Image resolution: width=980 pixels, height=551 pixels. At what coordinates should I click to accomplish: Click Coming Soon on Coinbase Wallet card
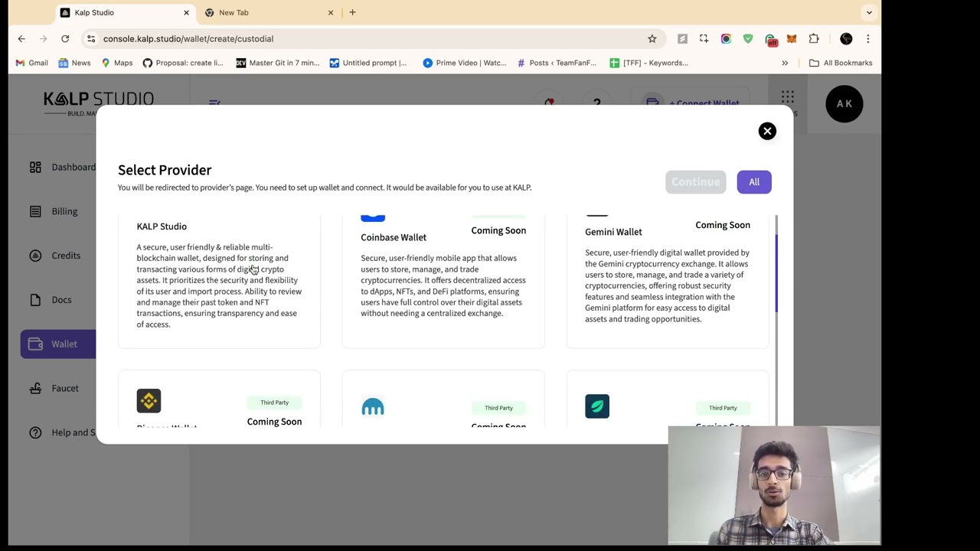click(x=498, y=230)
